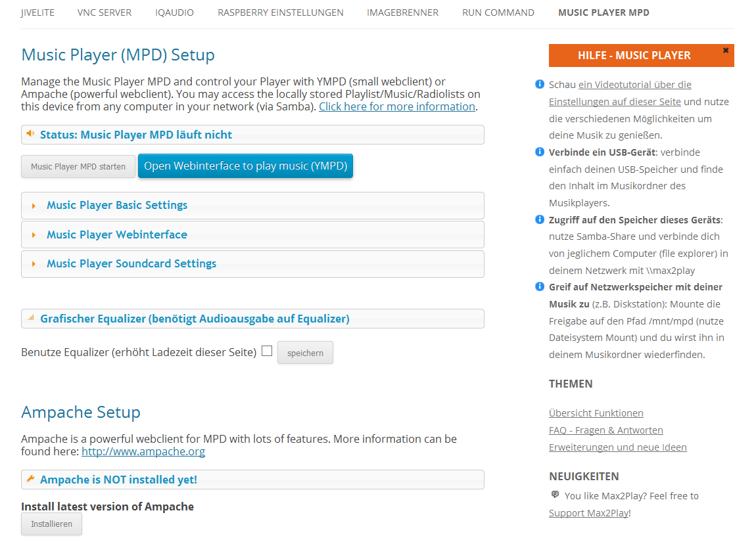
Task: Click the Grafischer Equalizer heading bar
Action: (252, 319)
